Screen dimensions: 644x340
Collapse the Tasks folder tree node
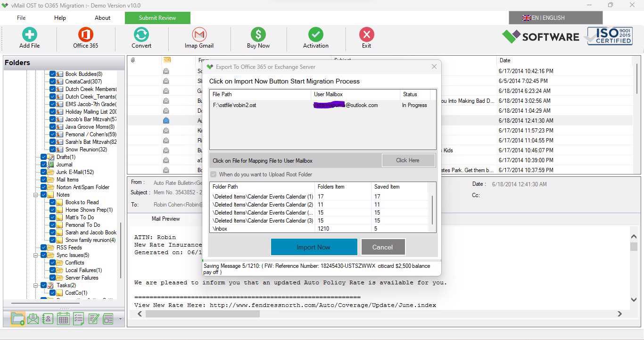[x=36, y=285]
